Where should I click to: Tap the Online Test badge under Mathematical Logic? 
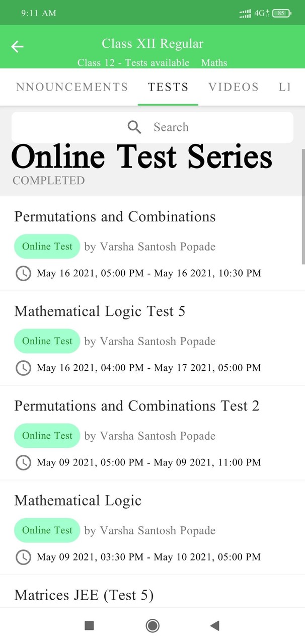point(47,530)
